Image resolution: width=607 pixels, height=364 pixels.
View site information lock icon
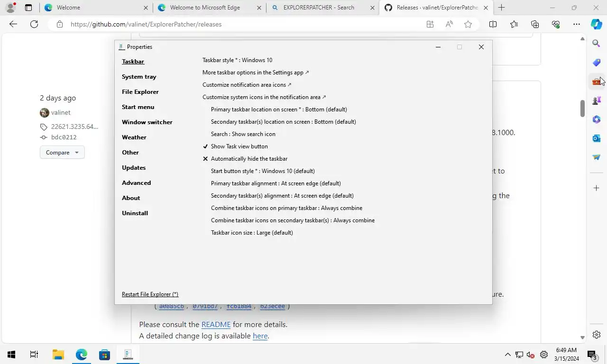[59, 24]
